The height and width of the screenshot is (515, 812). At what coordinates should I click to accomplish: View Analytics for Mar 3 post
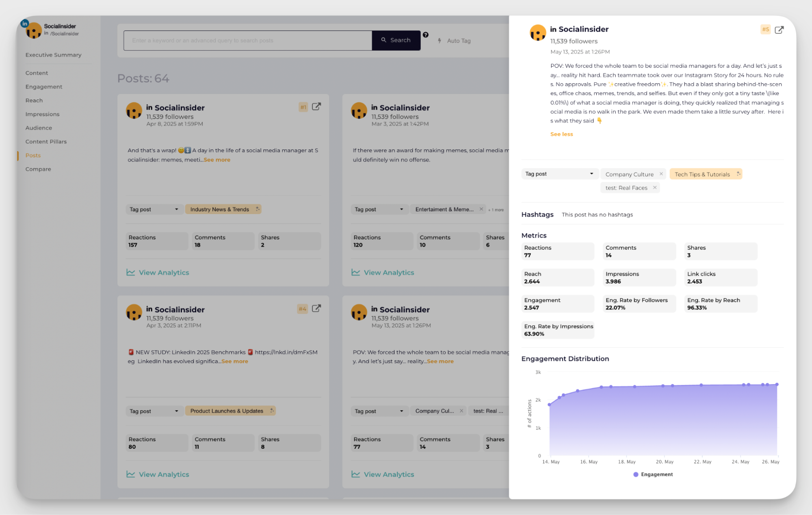pyautogui.click(x=383, y=273)
